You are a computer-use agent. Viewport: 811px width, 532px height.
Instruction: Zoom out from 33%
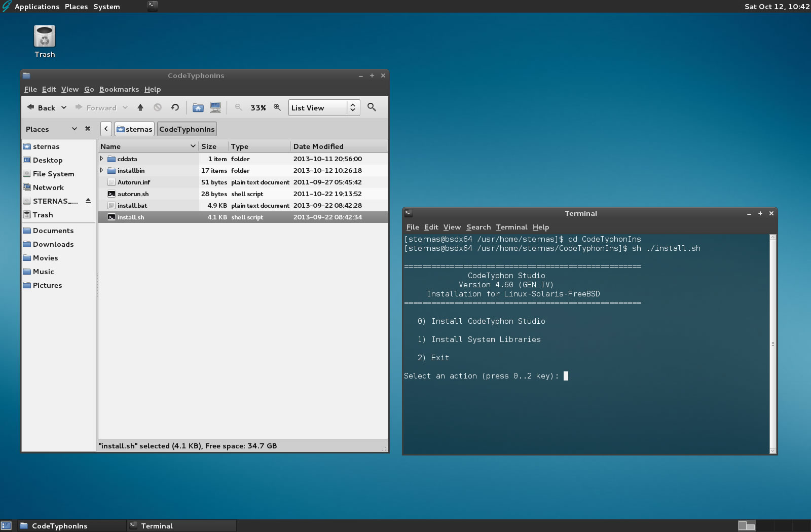tap(239, 107)
